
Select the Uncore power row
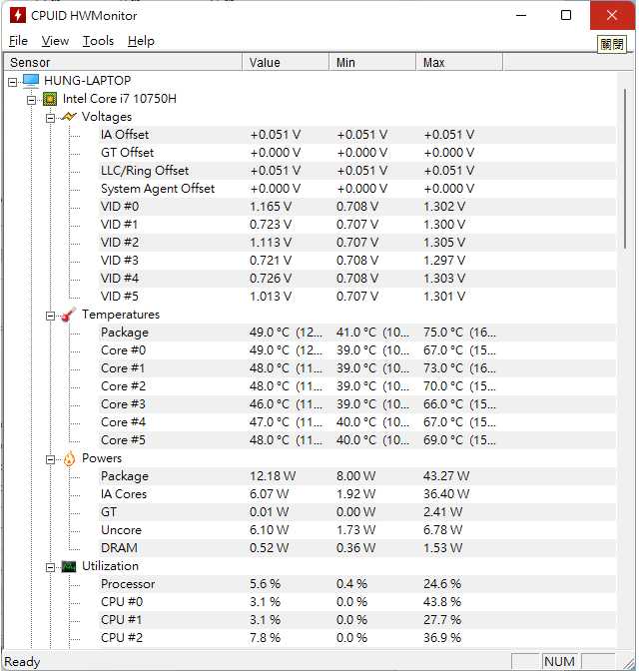coord(357,531)
